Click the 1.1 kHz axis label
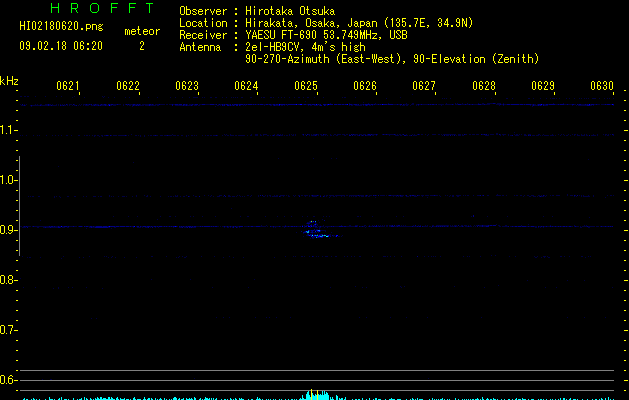Screen dimensions: 629x400 [x=8, y=130]
